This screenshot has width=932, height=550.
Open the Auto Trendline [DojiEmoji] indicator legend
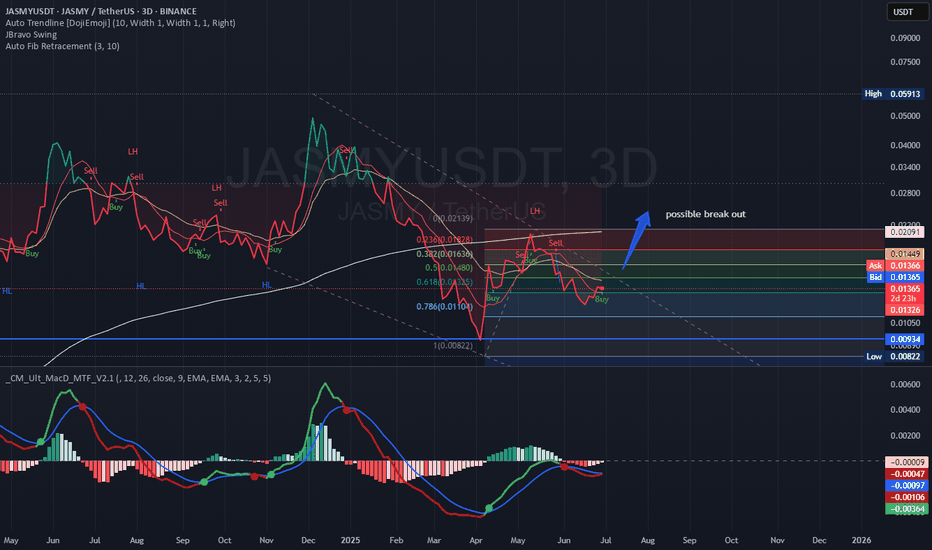(120, 23)
